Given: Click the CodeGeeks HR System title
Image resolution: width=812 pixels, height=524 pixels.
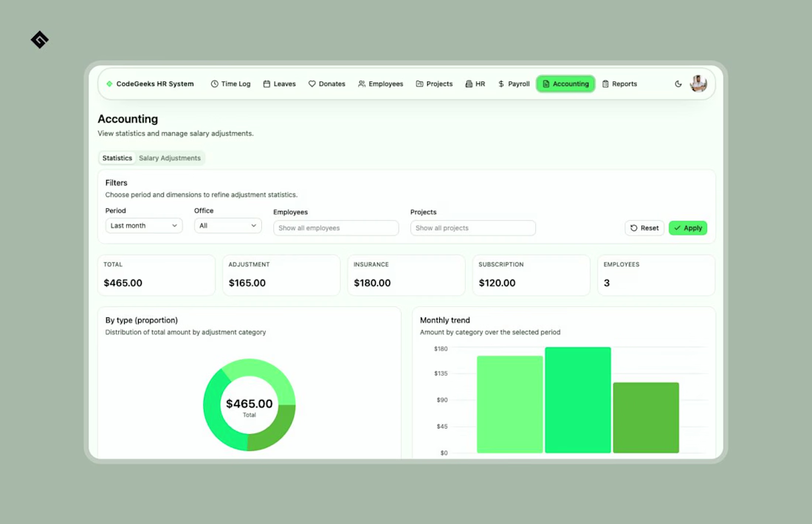Looking at the screenshot, I should (155, 84).
